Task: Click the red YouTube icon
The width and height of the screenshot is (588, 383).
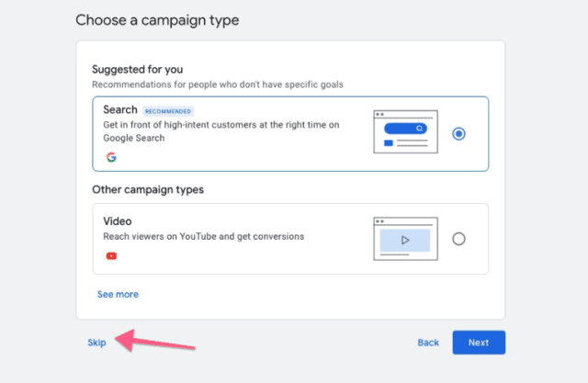Action: 111,256
